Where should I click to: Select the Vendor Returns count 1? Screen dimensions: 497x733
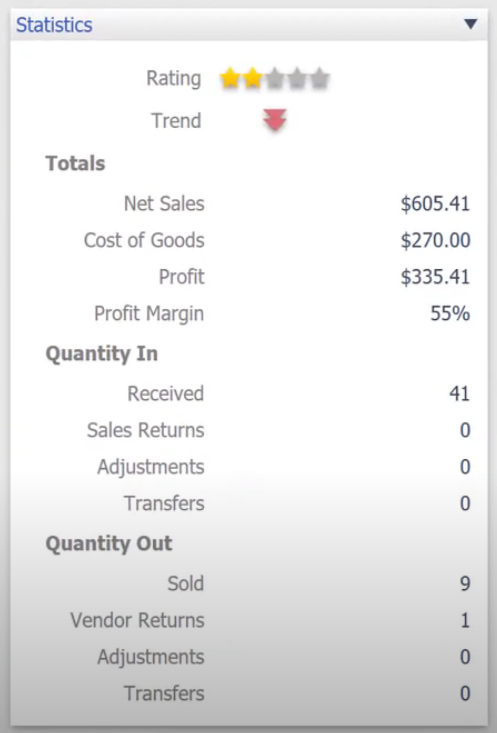point(465,620)
